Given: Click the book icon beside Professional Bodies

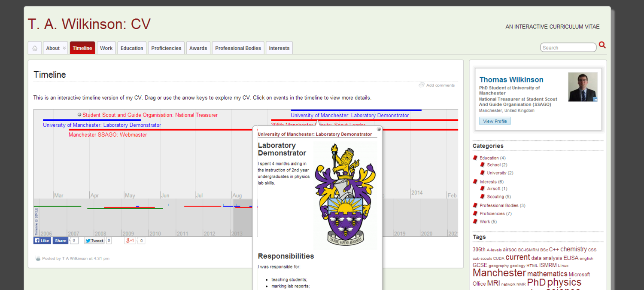Looking at the screenshot, I should click(x=475, y=205).
